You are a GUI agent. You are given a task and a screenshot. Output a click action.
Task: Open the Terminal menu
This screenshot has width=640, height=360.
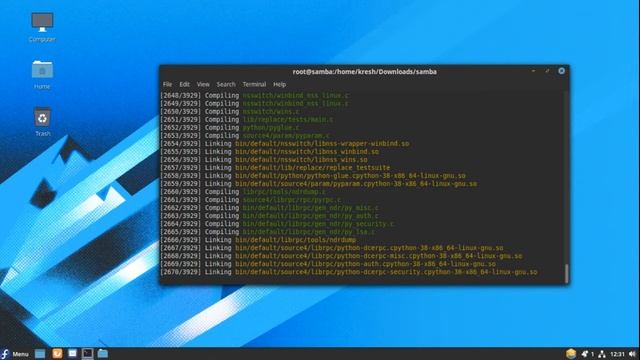pos(254,84)
